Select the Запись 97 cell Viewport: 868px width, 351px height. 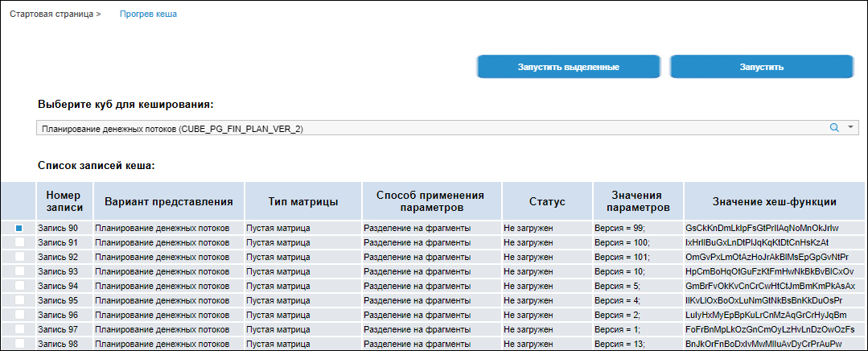pos(64,329)
